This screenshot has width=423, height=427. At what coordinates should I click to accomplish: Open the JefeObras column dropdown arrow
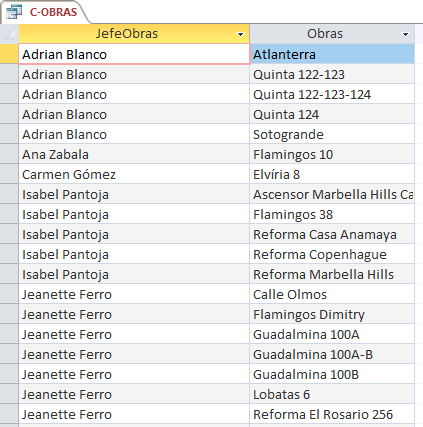(x=240, y=34)
